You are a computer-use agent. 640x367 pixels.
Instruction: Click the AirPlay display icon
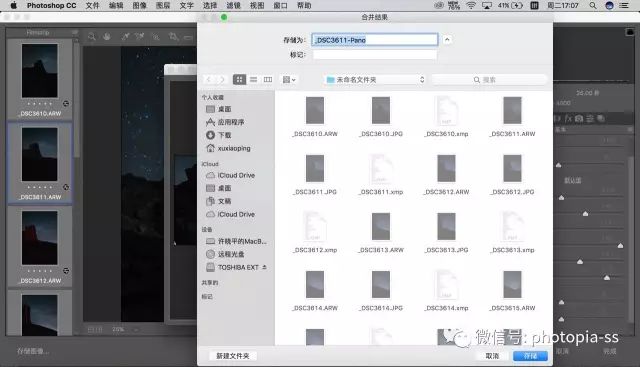click(x=487, y=5)
